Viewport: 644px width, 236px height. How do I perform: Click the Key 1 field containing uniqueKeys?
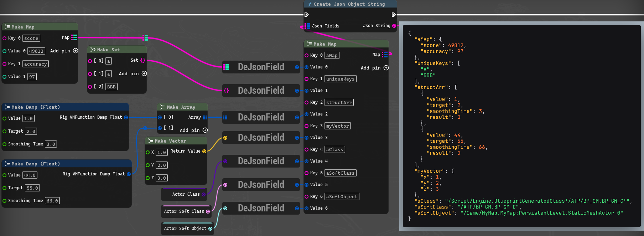point(341,79)
